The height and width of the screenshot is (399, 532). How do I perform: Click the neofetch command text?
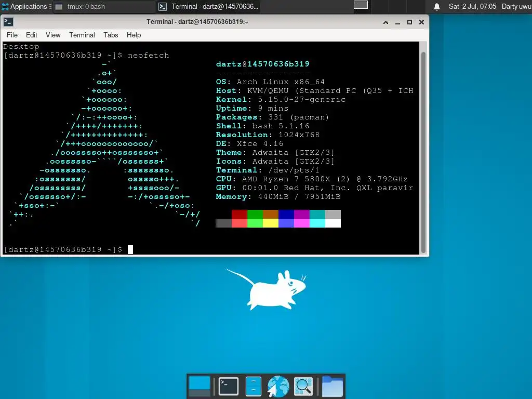point(148,55)
